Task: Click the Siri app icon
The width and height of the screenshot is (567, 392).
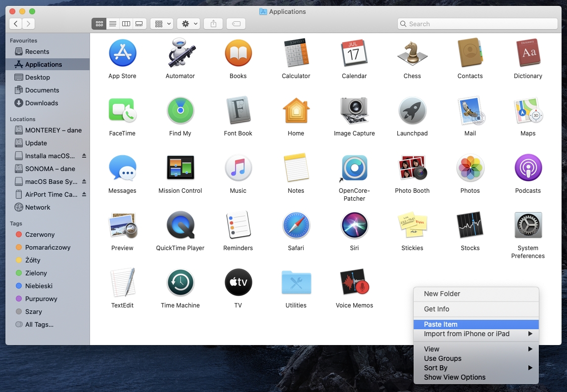Action: pyautogui.click(x=354, y=225)
